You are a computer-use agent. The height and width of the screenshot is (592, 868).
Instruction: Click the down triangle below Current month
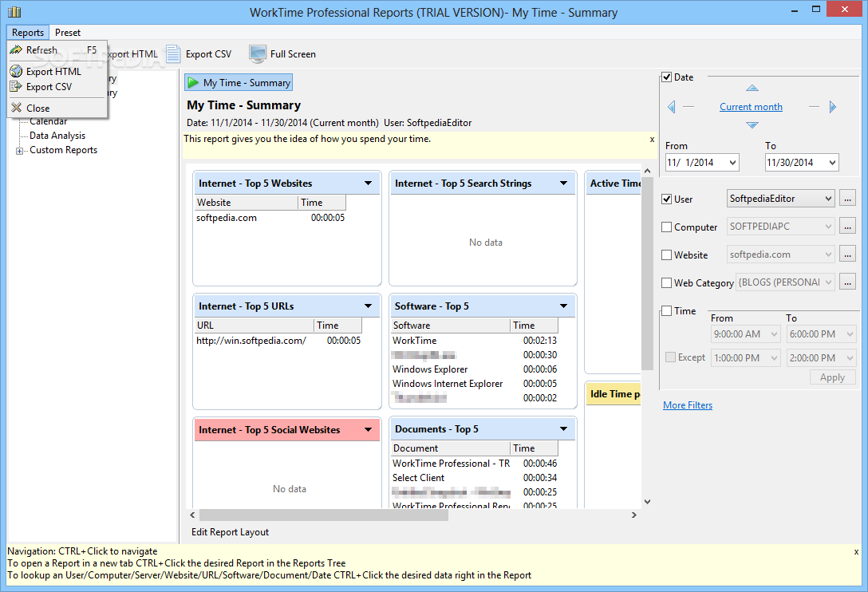pos(752,125)
